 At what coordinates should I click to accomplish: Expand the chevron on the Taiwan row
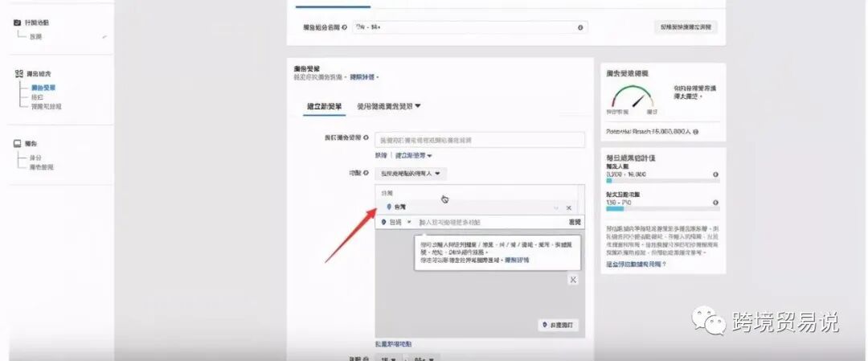[x=556, y=207]
